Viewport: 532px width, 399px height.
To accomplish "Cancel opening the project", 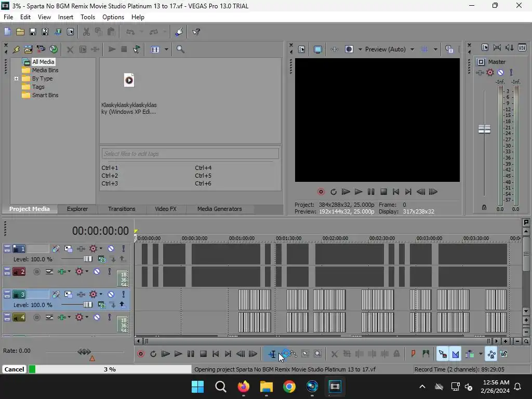I will (14, 369).
